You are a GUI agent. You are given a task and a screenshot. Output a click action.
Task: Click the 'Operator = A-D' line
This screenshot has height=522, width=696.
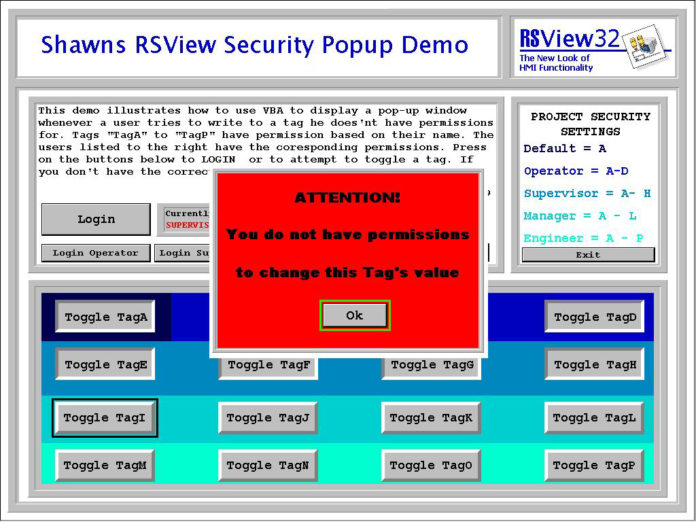(x=576, y=171)
